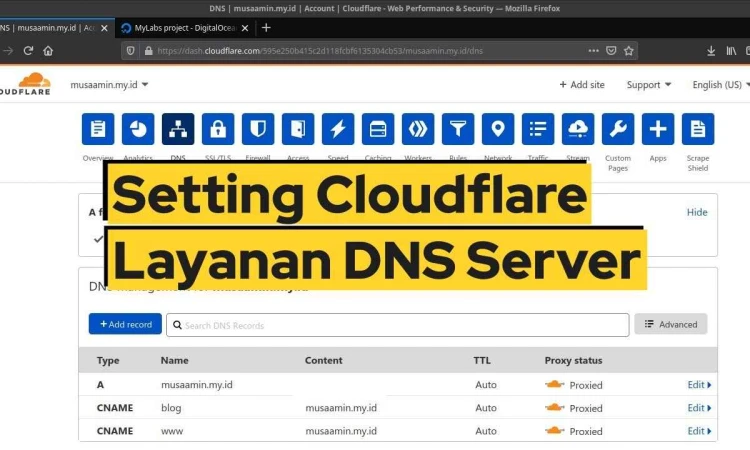Screen dimensions: 750x450
Task: Focus the Search DNS Records field
Action: pos(397,325)
